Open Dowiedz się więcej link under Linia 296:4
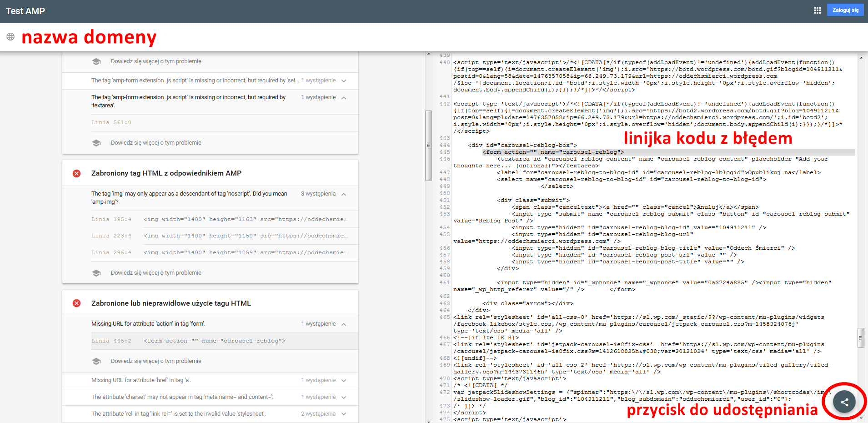Screen dimensions: 868x423 tap(156, 273)
